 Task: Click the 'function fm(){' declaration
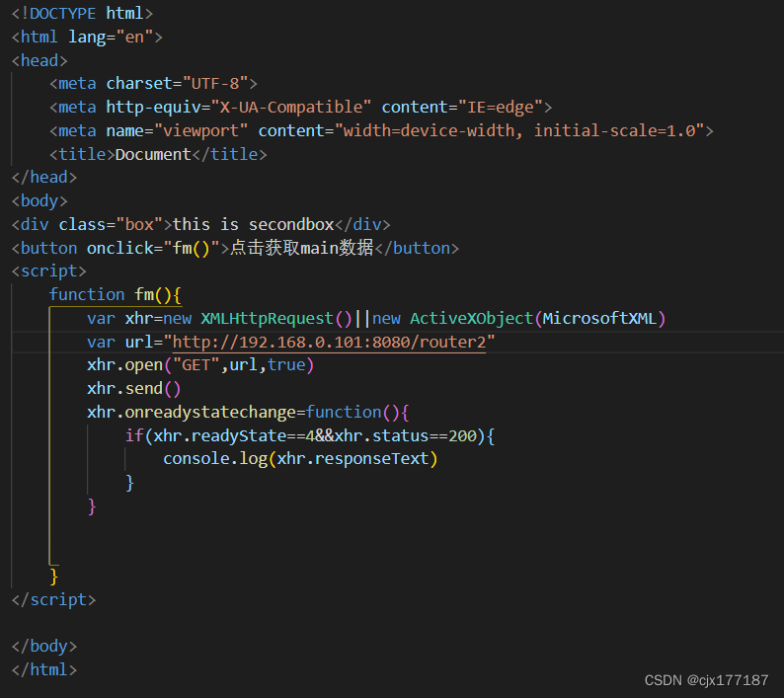(116, 294)
